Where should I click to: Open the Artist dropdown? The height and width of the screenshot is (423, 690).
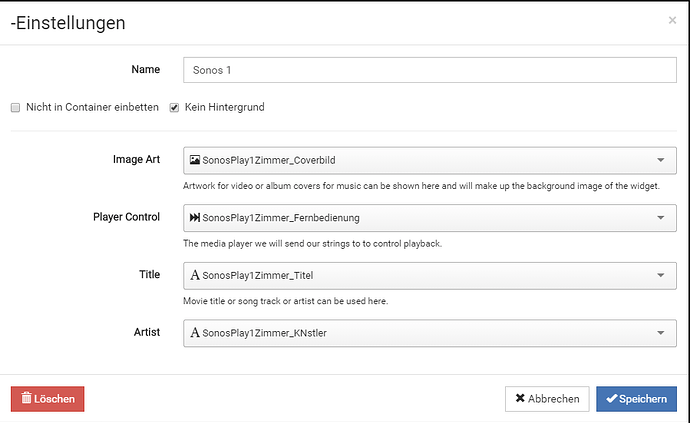click(429, 333)
